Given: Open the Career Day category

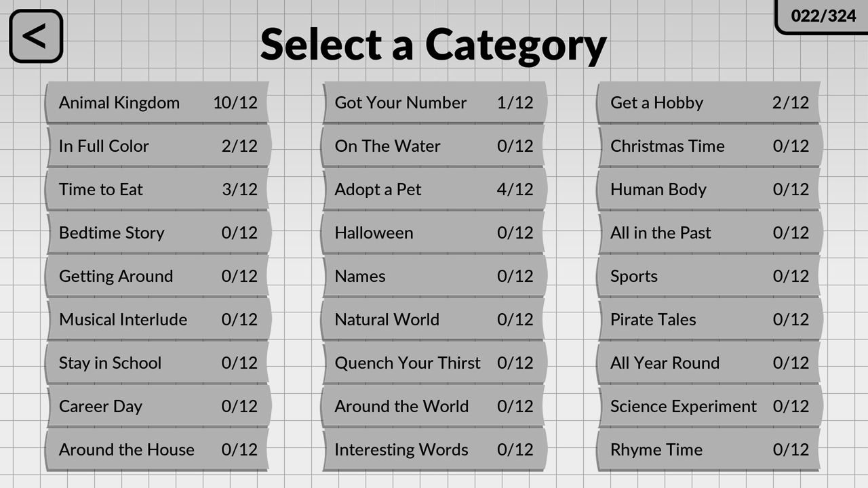Looking at the screenshot, I should (x=157, y=407).
